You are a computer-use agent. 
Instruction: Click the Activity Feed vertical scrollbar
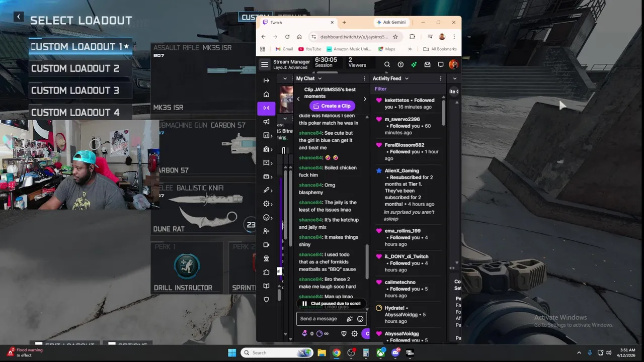[443, 113]
